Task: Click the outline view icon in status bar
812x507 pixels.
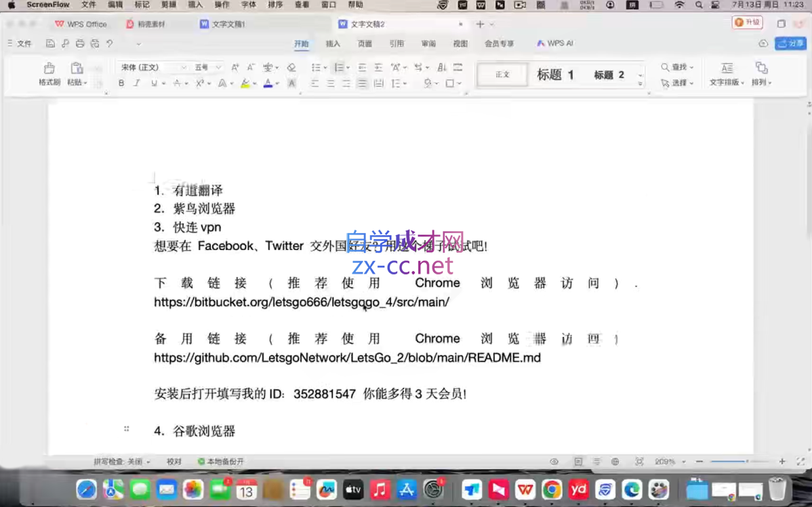Action: point(596,462)
